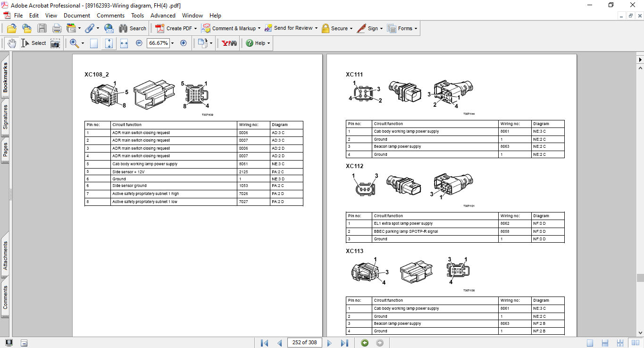Toggle the Bookmarks side panel
Viewport: 644px width, 348px height.
(5, 77)
